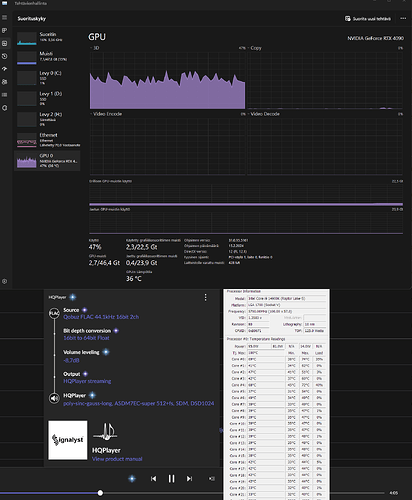
Task: Open the Video Encode graph dropdown
Action: (106, 114)
